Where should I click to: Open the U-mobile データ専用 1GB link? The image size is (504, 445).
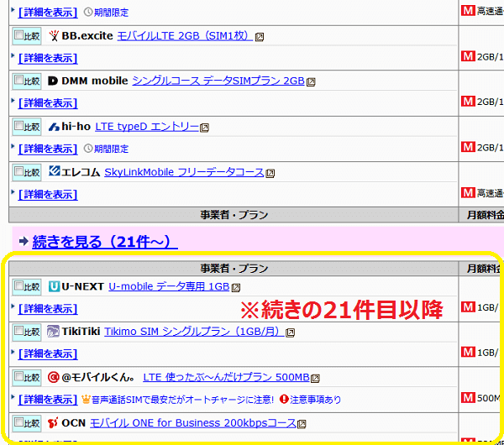point(169,286)
